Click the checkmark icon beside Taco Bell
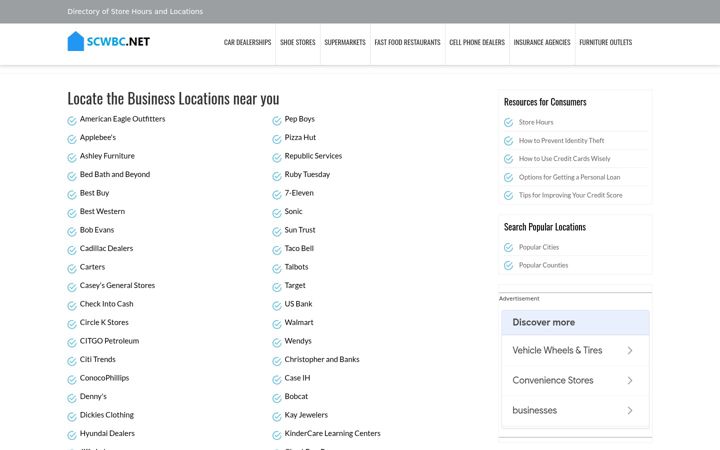 coord(276,250)
